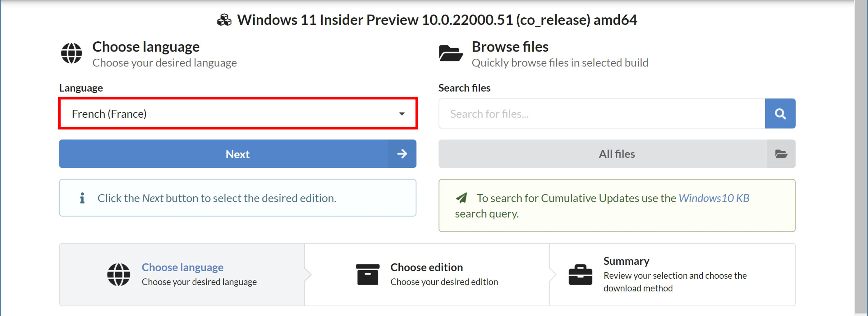Click the 'Choose your desired edition' step description
868x316 pixels.
coord(444,282)
